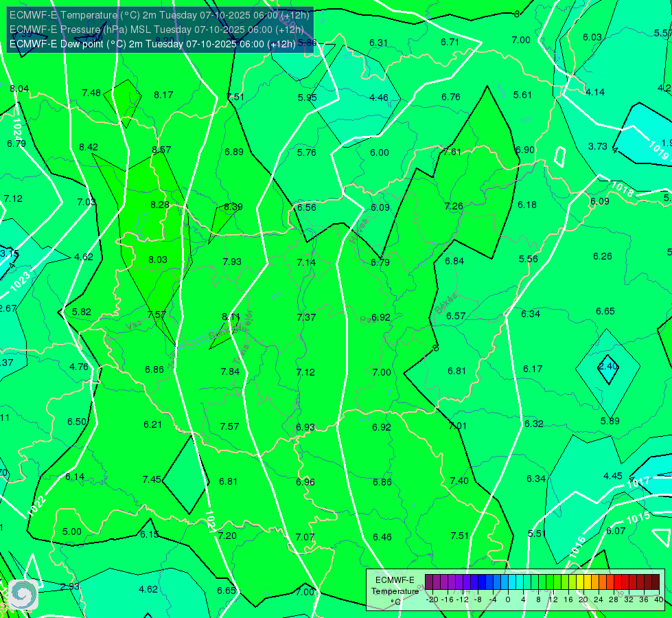672x618 pixels.
Task: Click the 6.89 grid value
Action: click(234, 152)
